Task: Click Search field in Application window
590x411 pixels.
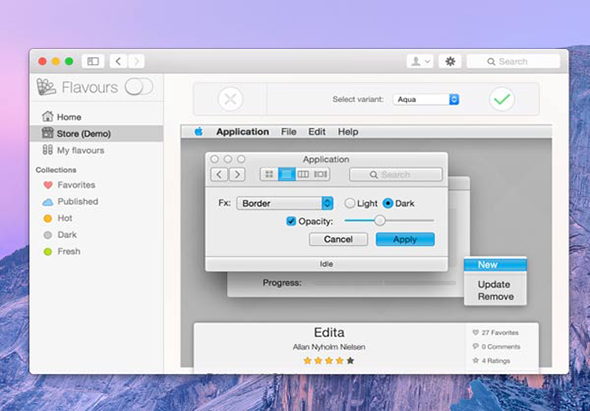Action: (x=395, y=175)
